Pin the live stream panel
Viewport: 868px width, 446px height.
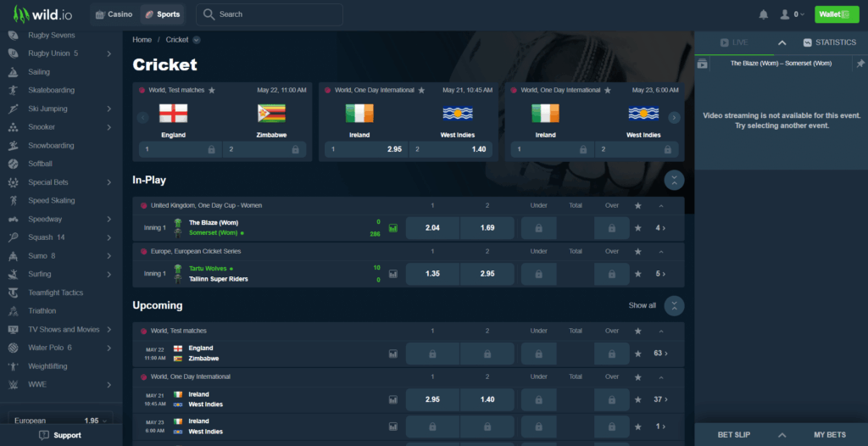pos(860,64)
